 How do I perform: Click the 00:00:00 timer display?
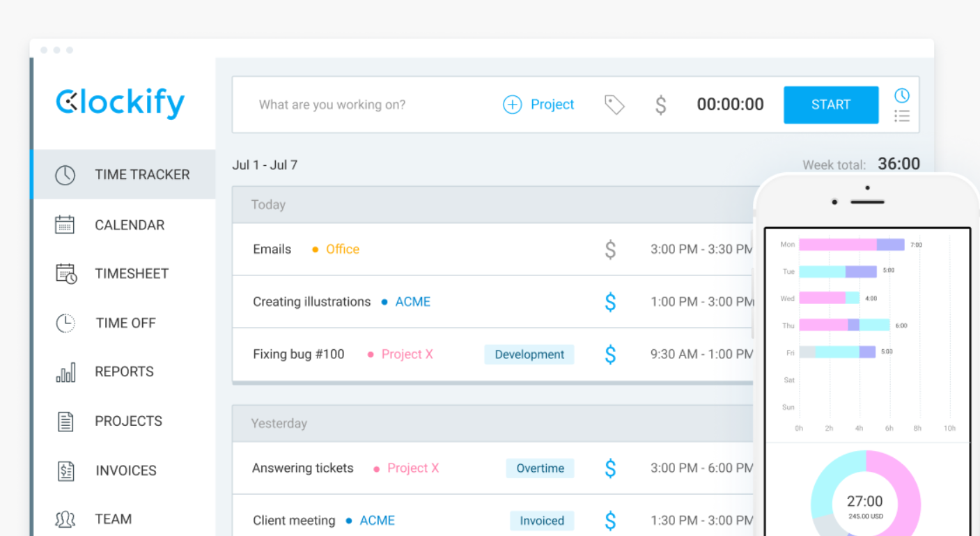[x=731, y=105]
